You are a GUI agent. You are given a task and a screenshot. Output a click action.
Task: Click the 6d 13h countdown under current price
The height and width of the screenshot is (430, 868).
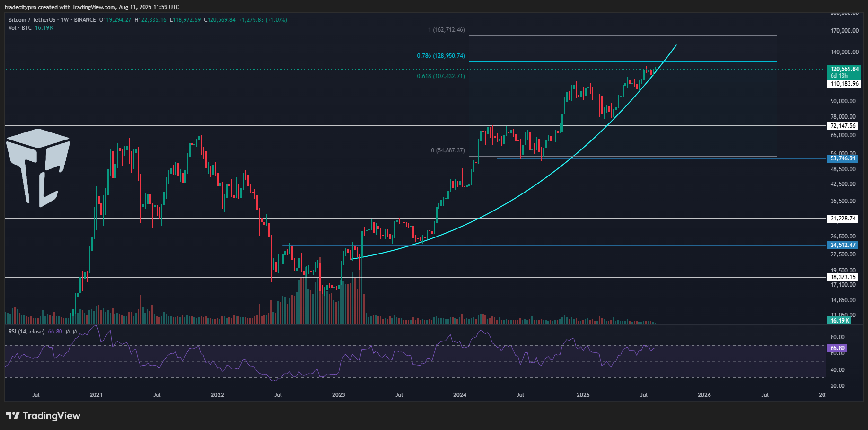coord(839,76)
